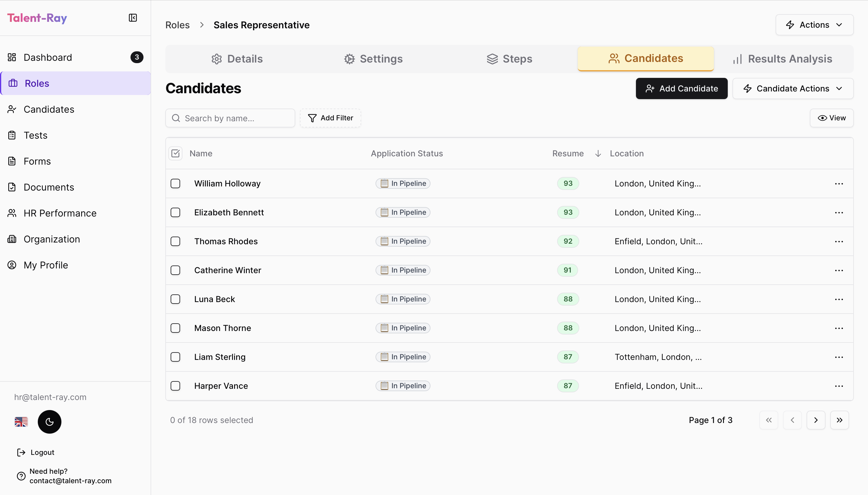Check William Holloway's row checkbox
The image size is (868, 495).
(x=175, y=183)
